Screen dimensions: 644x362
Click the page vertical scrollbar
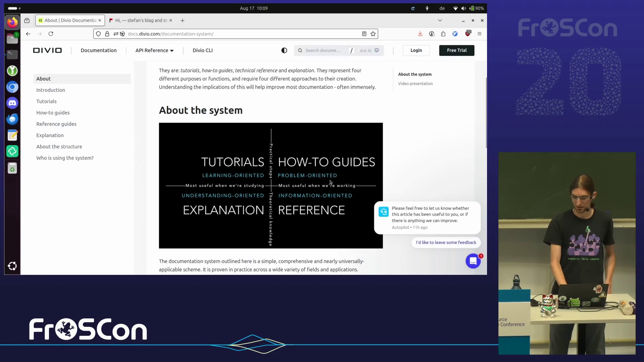click(x=486, y=113)
